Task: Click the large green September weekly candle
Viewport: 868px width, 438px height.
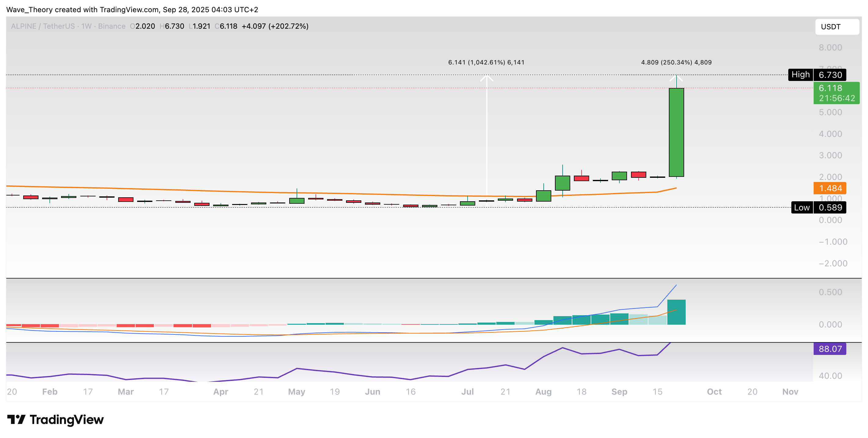Action: pos(676,132)
